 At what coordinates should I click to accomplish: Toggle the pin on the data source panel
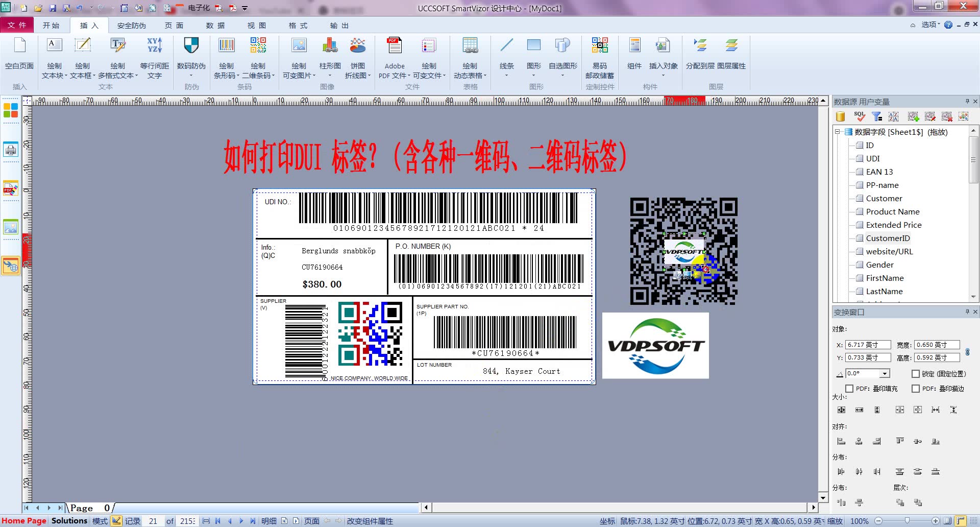[x=967, y=101]
